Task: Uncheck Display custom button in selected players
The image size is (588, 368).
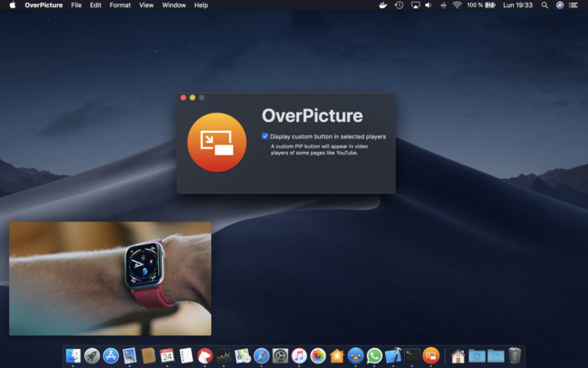Action: point(265,136)
